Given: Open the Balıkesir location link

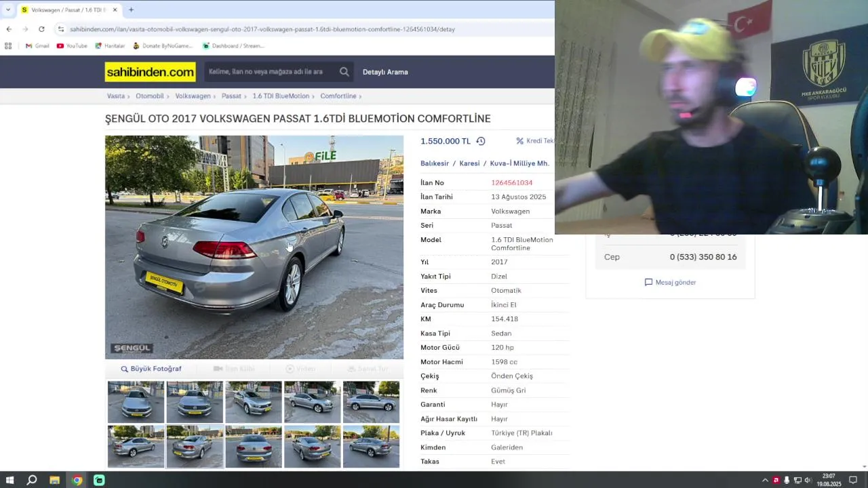Looking at the screenshot, I should [435, 163].
